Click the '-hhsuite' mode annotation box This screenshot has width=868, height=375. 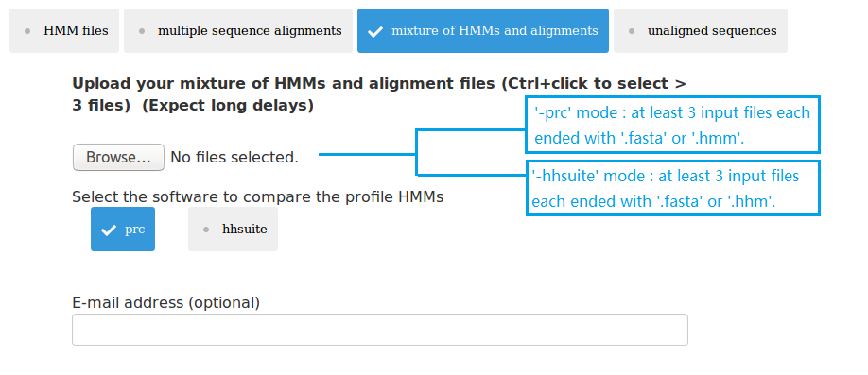point(672,188)
